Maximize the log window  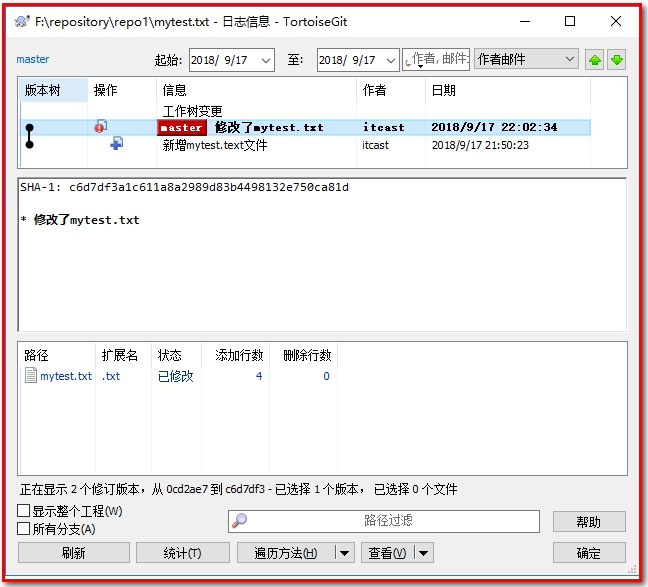pyautogui.click(x=570, y=21)
